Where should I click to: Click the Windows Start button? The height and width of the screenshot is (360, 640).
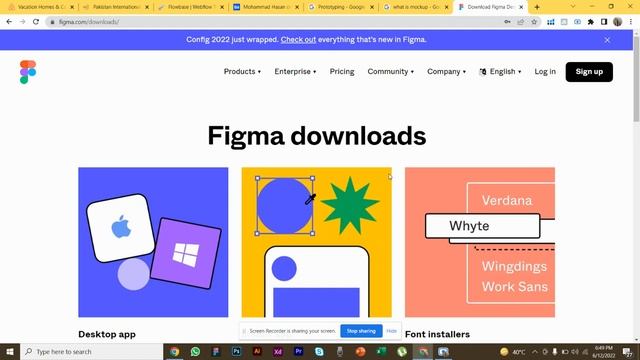coord(10,351)
